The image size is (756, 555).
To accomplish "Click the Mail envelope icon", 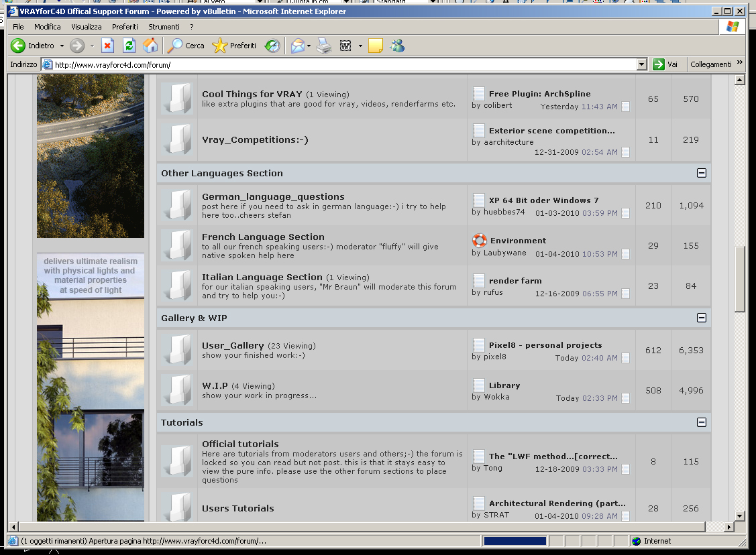I will click(297, 46).
